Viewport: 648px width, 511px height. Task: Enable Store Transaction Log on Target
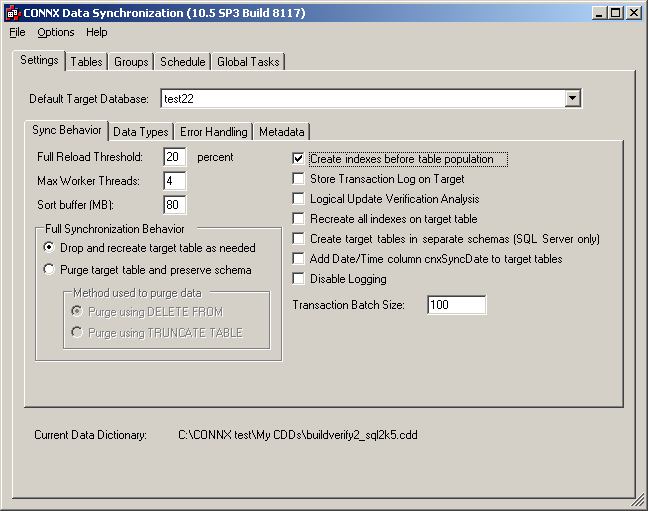(298, 179)
